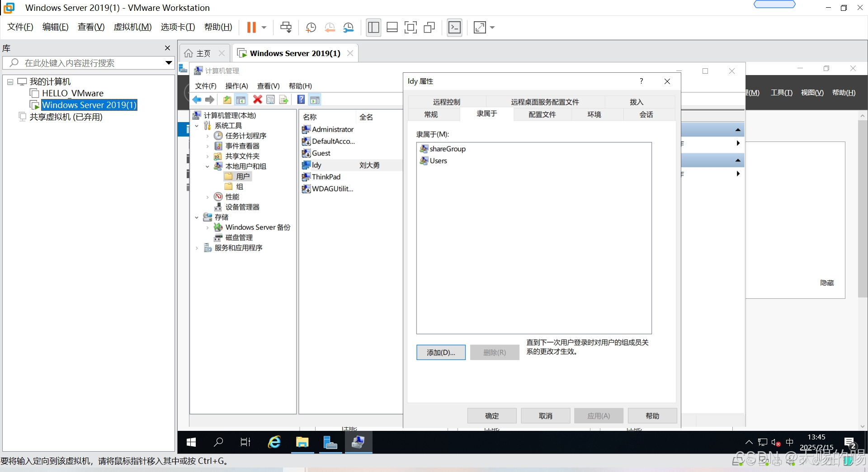Open Task View on the VM taskbar
This screenshot has height=472, width=868.
pos(245,442)
